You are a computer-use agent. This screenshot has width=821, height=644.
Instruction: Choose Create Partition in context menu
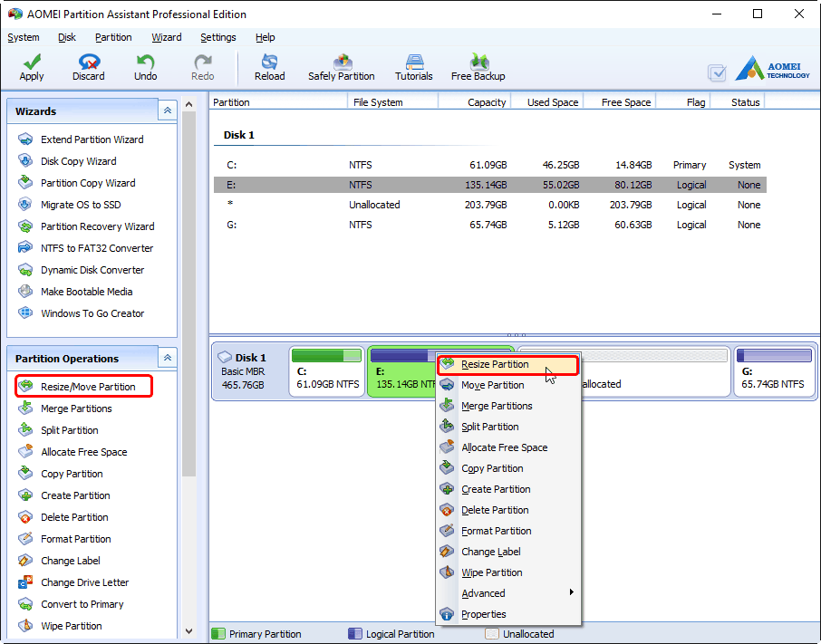(508, 489)
